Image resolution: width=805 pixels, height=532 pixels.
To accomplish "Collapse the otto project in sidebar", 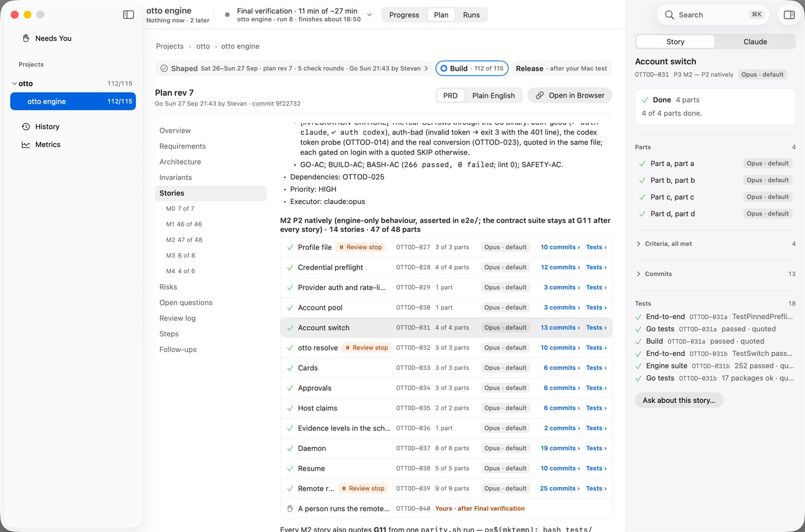I will click(x=15, y=84).
